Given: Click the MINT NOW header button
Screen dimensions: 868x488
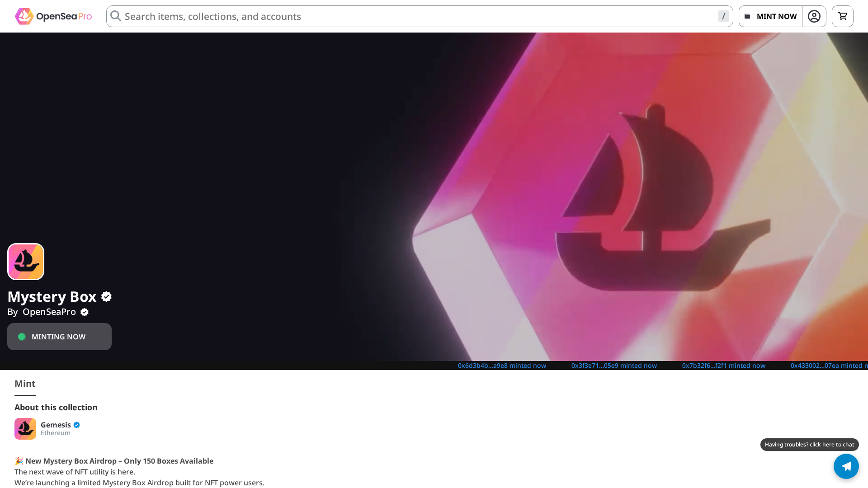Looking at the screenshot, I should pyautogui.click(x=770, y=16).
